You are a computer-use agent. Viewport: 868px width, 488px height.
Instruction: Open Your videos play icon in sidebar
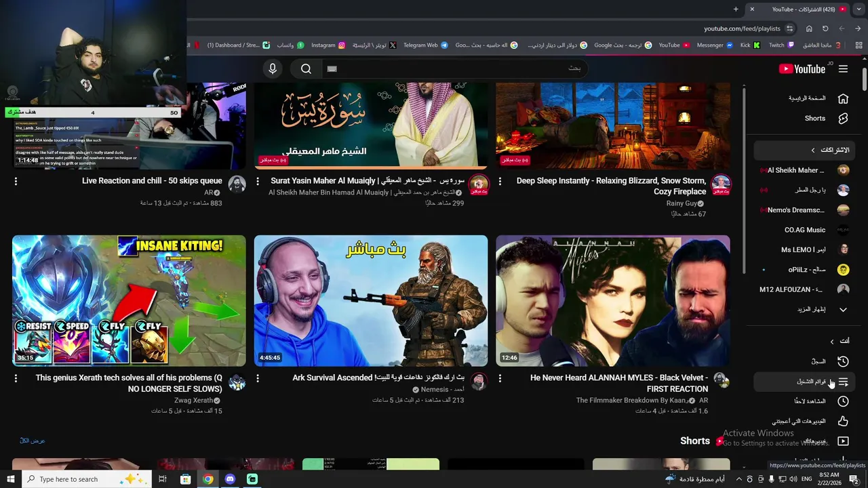coord(804,441)
